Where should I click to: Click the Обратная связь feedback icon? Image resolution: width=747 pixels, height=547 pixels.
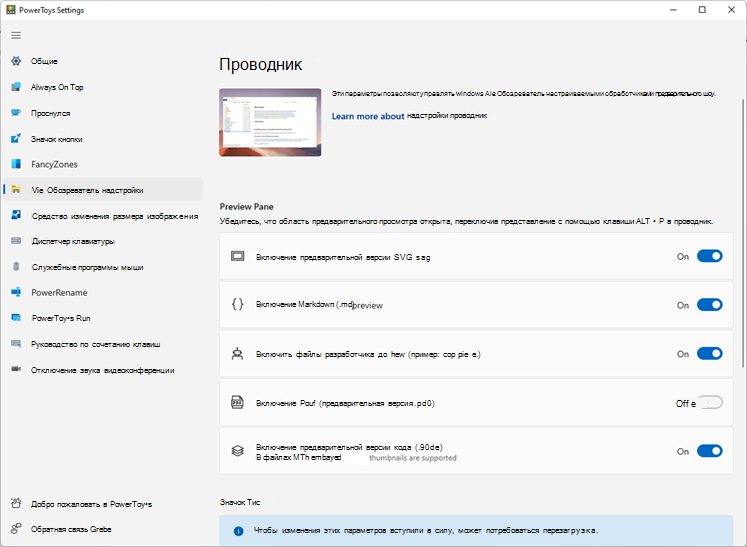tap(16, 528)
